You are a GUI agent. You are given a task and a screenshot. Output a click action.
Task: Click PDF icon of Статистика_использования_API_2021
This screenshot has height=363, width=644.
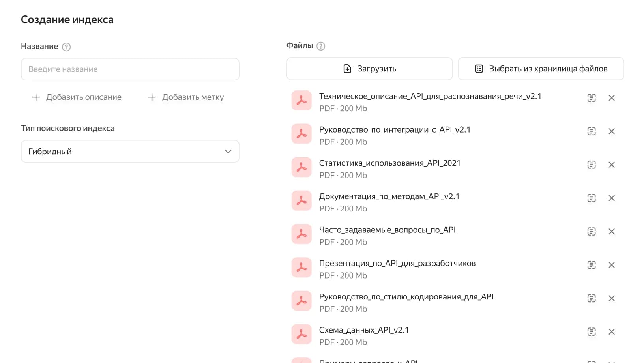[x=301, y=167]
